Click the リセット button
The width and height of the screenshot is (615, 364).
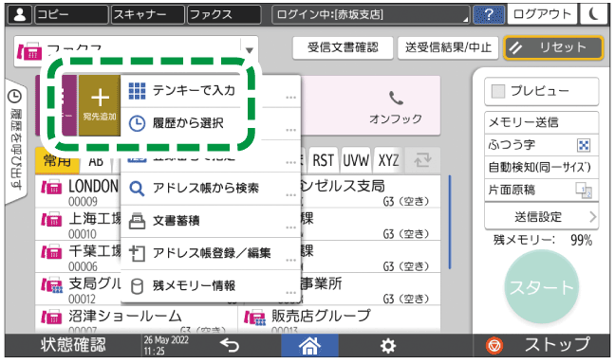pos(553,47)
